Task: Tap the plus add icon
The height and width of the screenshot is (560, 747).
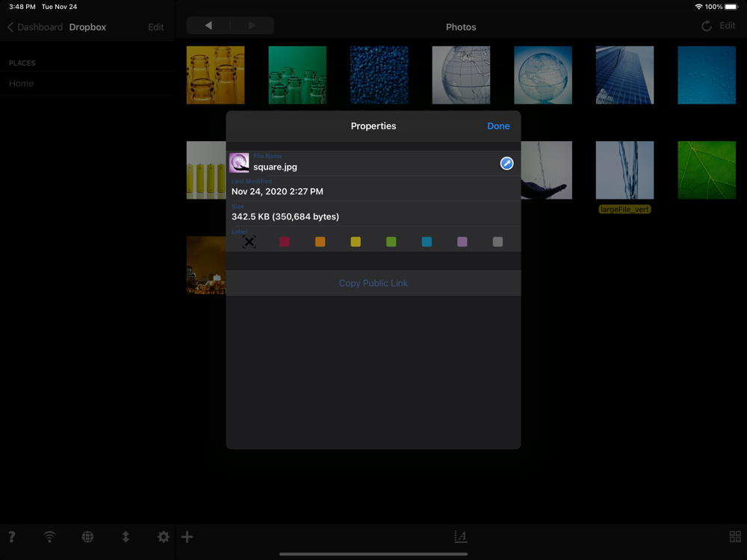Action: [x=187, y=537]
